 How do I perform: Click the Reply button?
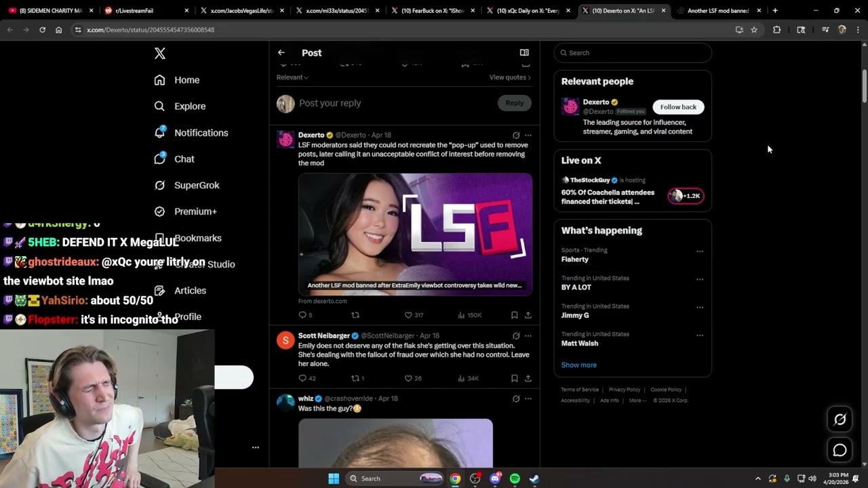coord(515,103)
